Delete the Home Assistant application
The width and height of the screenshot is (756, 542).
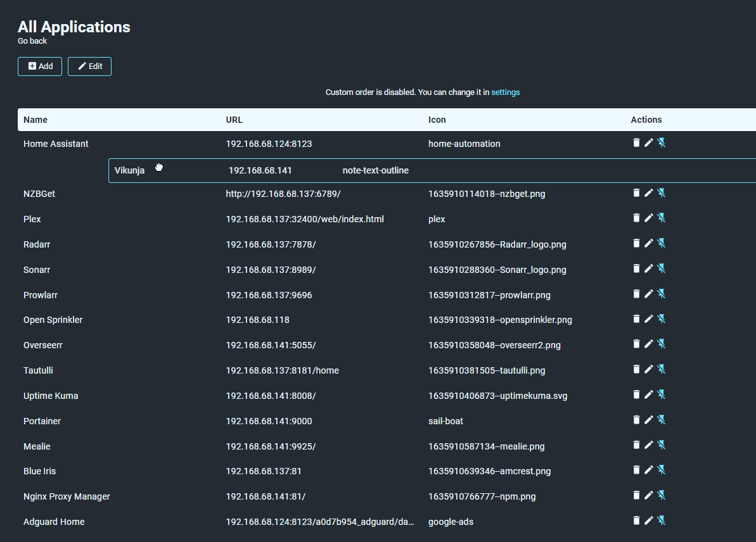(x=636, y=142)
